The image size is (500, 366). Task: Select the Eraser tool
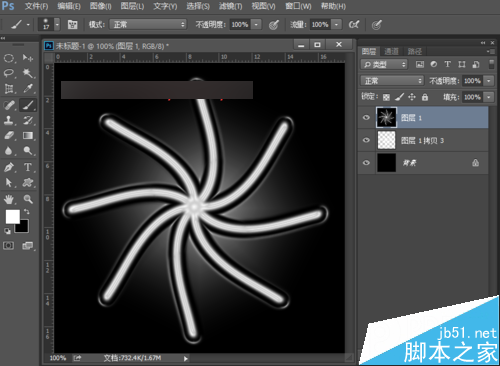[9, 135]
